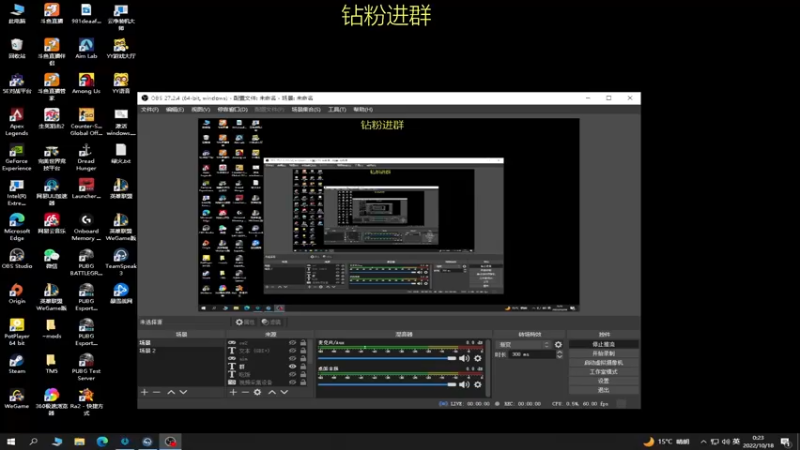This screenshot has width=800, height=450.
Task: Toggle visibility eye of 群 source
Action: point(292,366)
